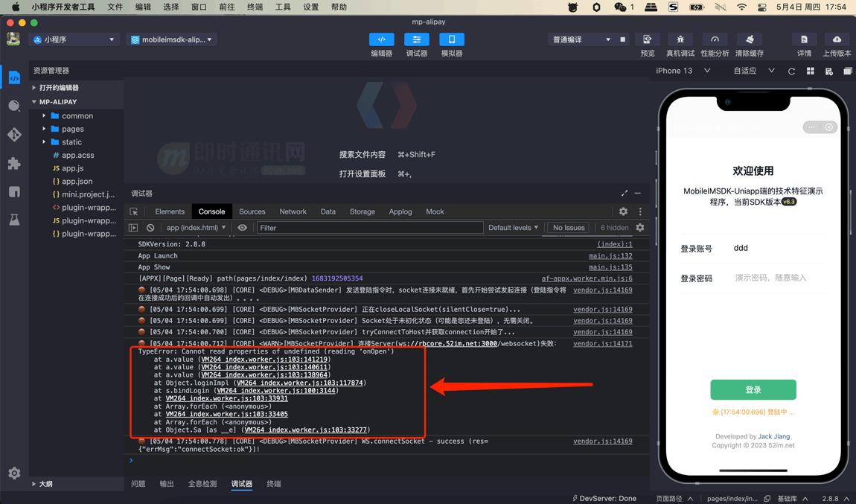Refresh the simulator with the reload icon
Viewport: 856px width, 504px height.
791,71
